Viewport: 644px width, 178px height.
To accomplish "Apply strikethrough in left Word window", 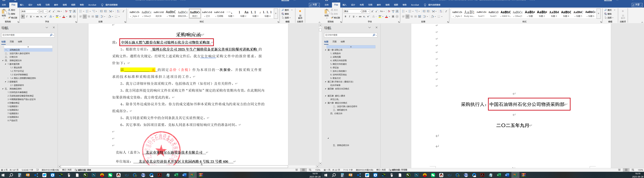I will tap(37, 16).
